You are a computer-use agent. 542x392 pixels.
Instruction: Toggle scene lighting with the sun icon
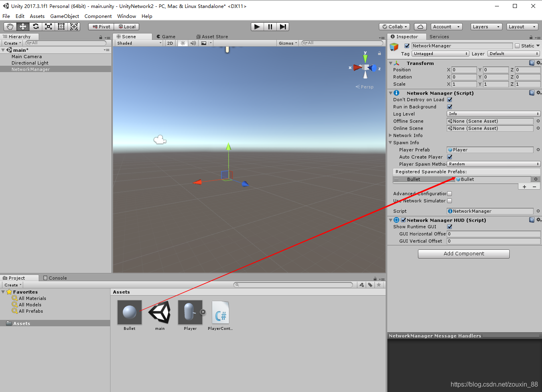tap(182, 43)
